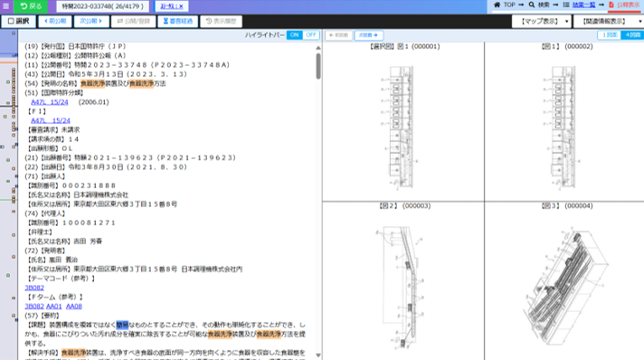Turn the highlight bar OFF
Image resolution: width=644 pixels, height=360 pixels.
click(x=311, y=35)
